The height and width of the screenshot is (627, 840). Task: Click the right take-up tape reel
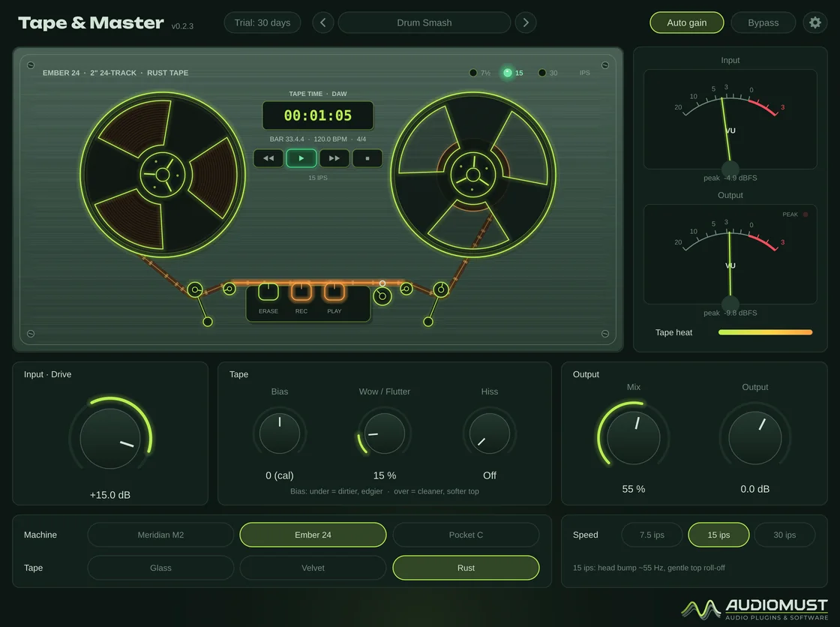tap(473, 175)
